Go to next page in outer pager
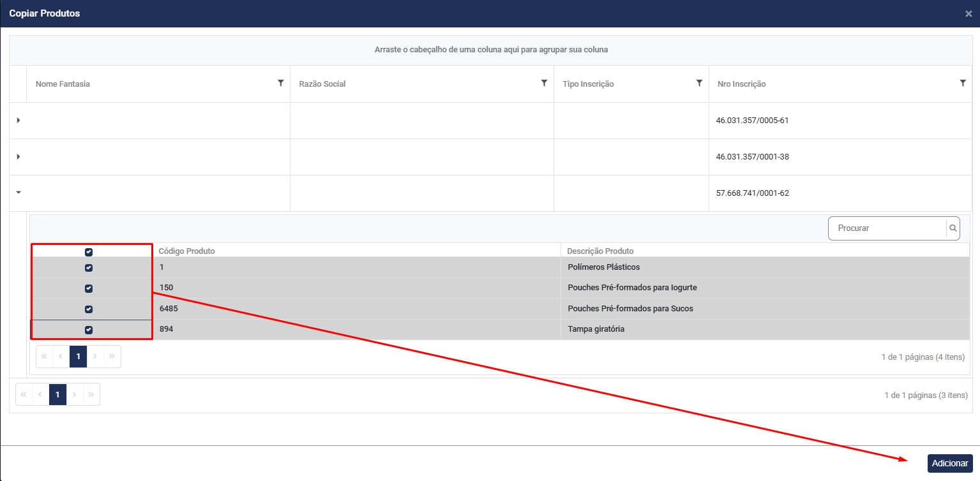980x481 pixels. click(x=74, y=395)
